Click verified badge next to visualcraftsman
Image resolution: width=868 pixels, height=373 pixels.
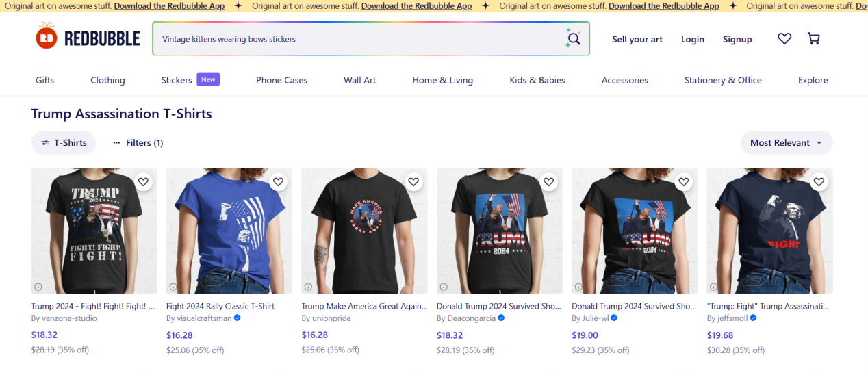(237, 318)
